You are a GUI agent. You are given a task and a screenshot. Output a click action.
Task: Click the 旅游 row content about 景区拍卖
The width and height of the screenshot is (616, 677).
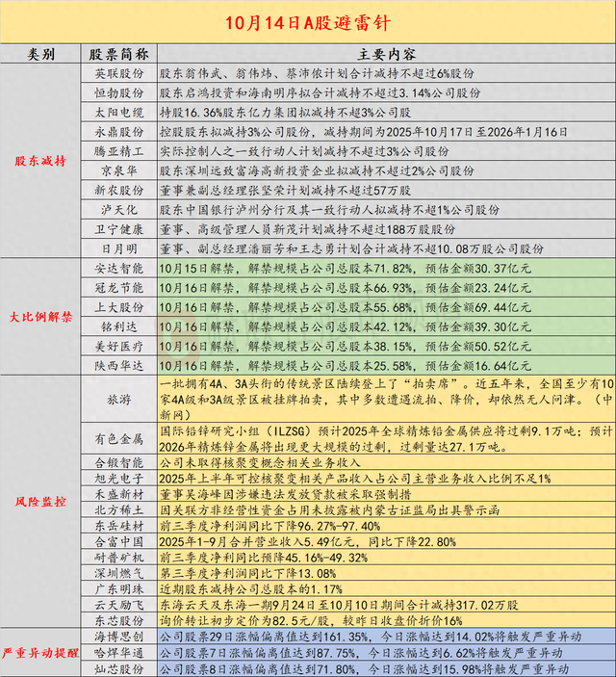pyautogui.click(x=386, y=399)
